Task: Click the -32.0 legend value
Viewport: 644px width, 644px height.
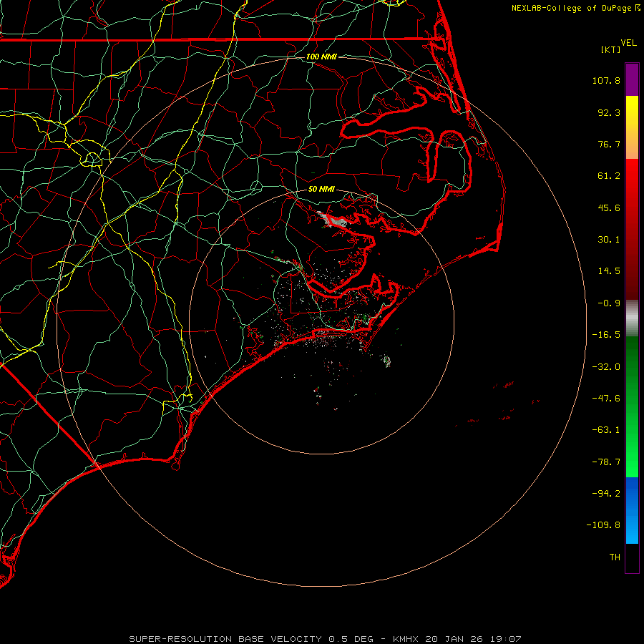Action: 606,367
